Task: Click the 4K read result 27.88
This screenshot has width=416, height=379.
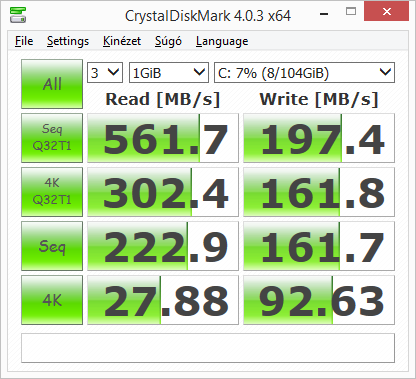Action: (x=163, y=300)
